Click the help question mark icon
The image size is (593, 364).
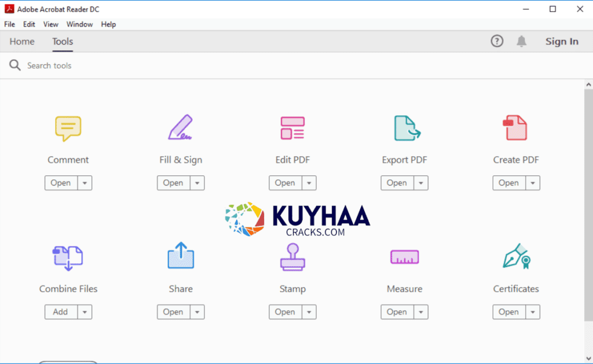pyautogui.click(x=497, y=41)
